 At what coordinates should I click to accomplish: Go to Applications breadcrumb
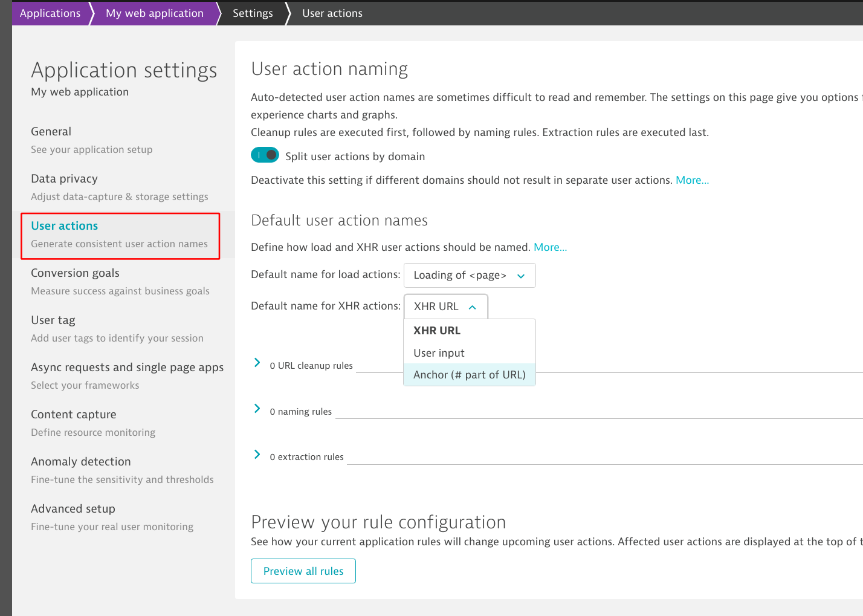pyautogui.click(x=50, y=13)
